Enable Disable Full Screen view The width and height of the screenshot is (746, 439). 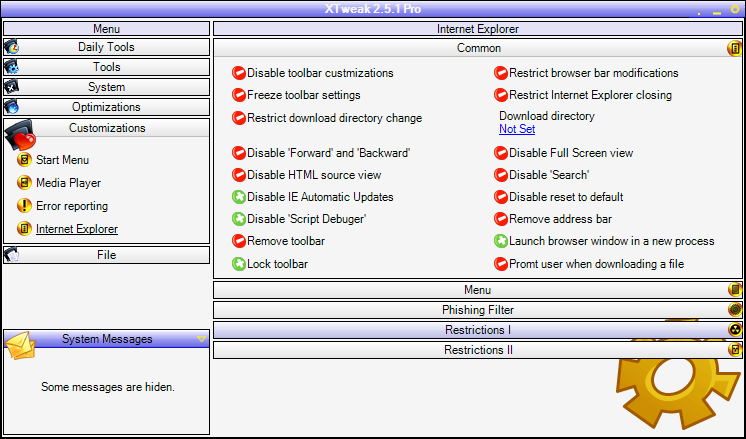tap(501, 153)
